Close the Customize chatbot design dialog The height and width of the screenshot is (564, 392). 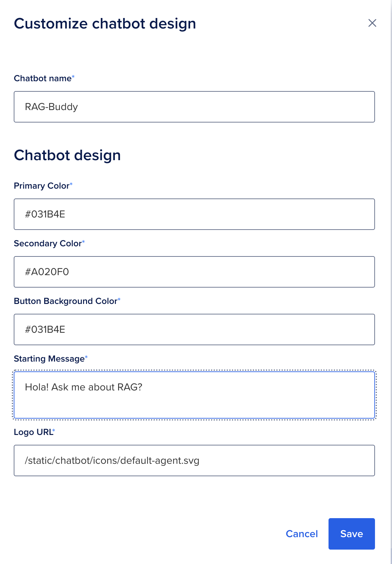click(372, 23)
